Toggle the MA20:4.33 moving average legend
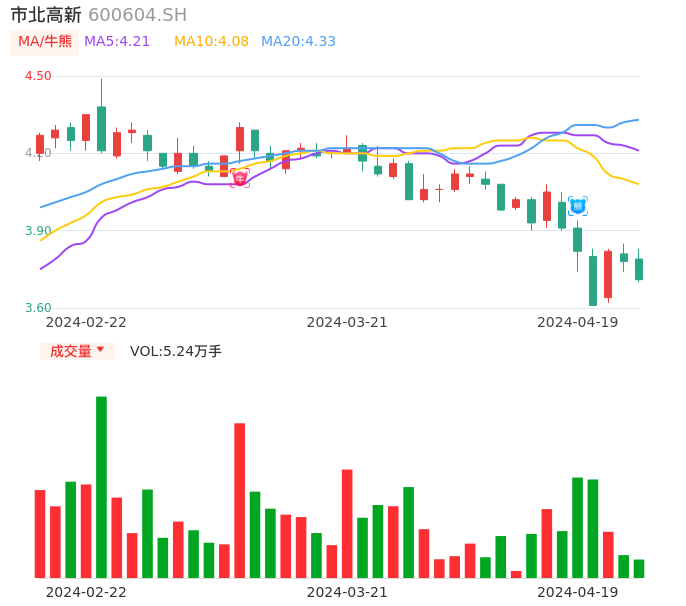Image resolution: width=686 pixels, height=606 pixels. [298, 42]
